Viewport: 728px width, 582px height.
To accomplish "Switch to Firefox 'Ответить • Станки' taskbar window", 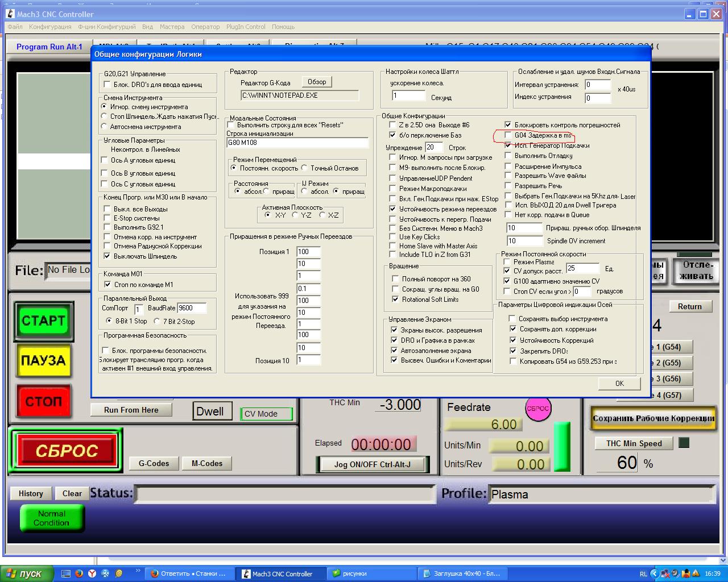I will click(188, 574).
